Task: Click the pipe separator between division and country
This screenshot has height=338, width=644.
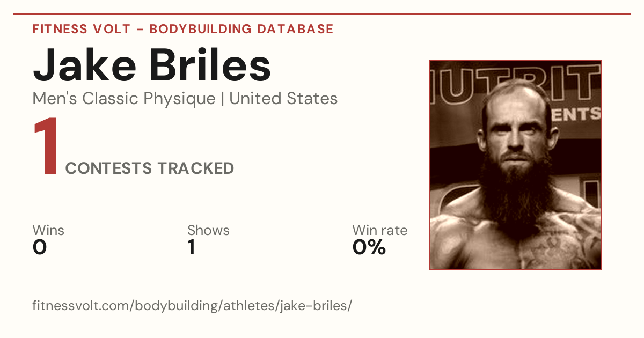Action: pyautogui.click(x=223, y=99)
